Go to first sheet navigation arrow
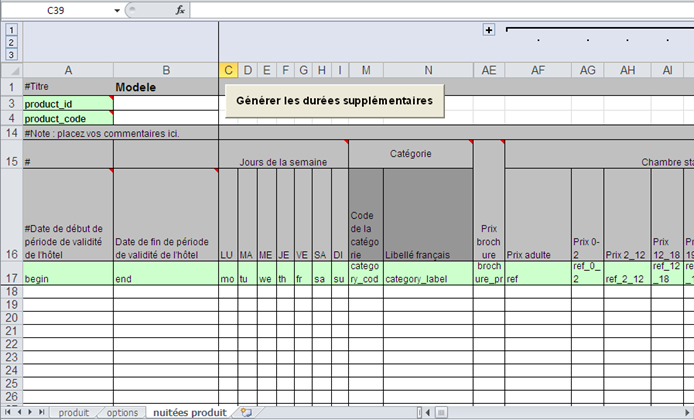The height and width of the screenshot is (420, 694). (7, 412)
